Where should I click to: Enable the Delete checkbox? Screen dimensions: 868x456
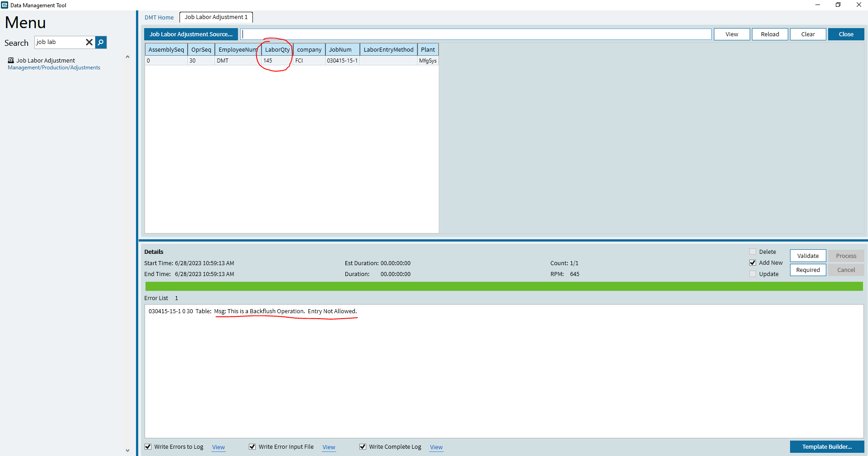[752, 252]
